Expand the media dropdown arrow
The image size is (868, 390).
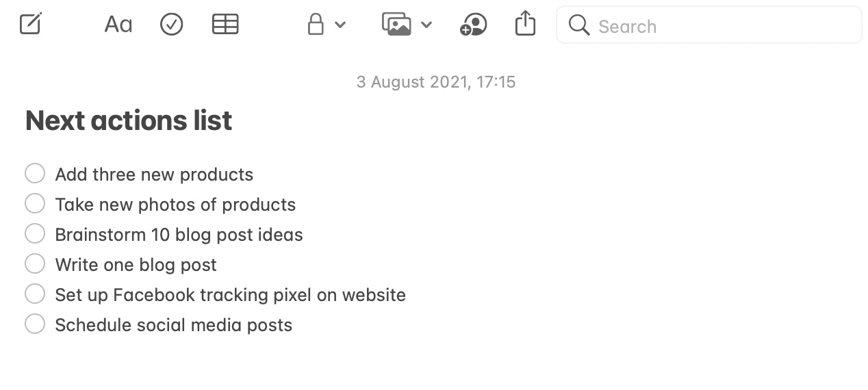tap(426, 25)
